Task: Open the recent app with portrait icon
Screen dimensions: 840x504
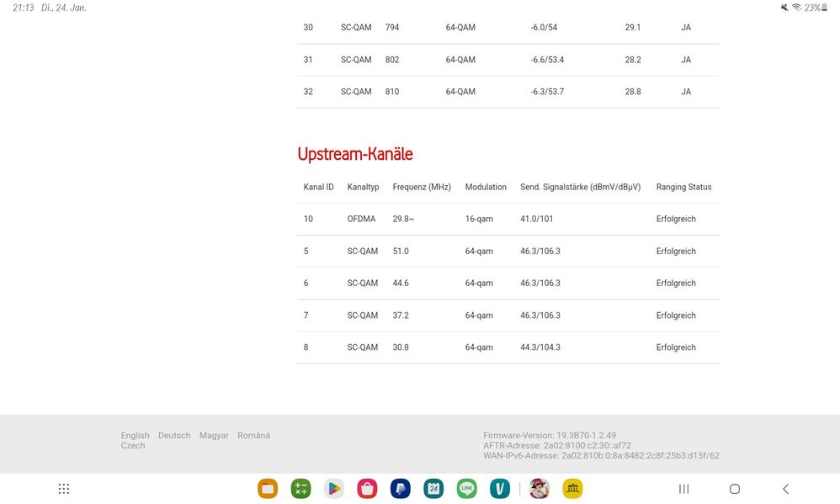Action: point(540,489)
